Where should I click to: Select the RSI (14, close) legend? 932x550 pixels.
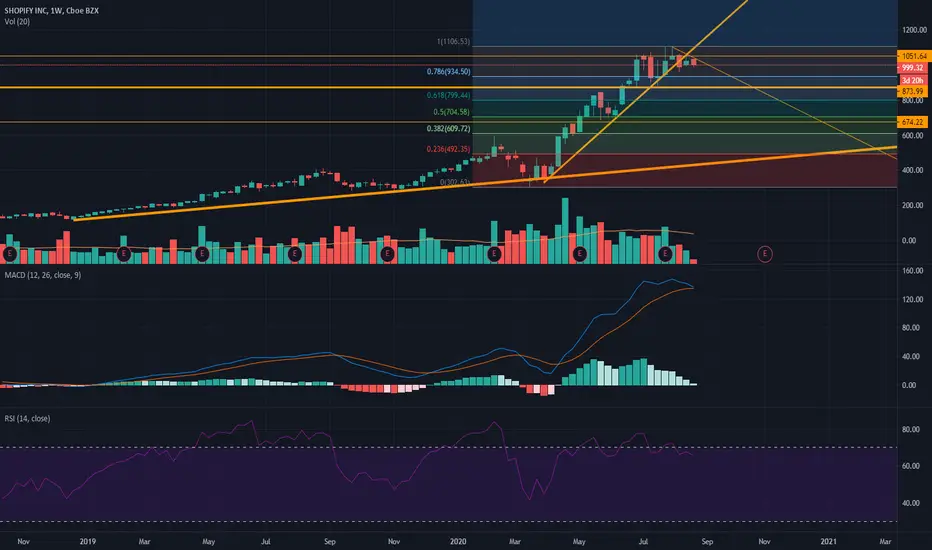[x=27, y=419]
